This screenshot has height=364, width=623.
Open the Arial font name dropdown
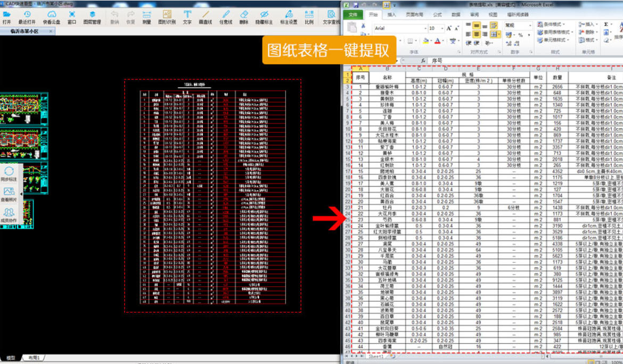click(x=425, y=28)
